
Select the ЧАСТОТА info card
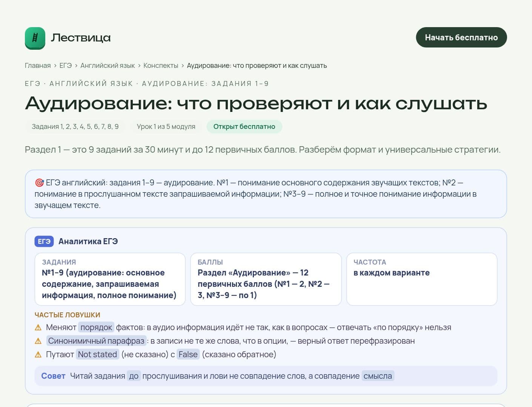[x=422, y=279]
